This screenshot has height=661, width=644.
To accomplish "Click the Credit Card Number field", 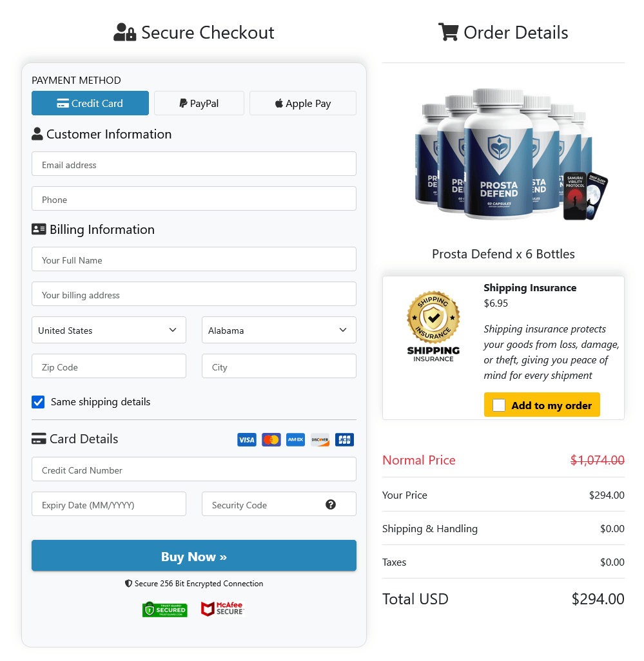I will 193,469.
